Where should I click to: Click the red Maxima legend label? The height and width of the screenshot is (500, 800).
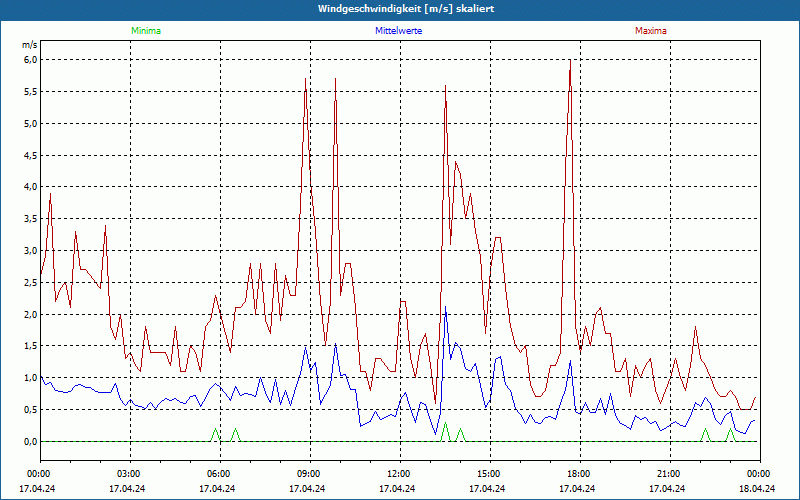pyautogui.click(x=650, y=31)
